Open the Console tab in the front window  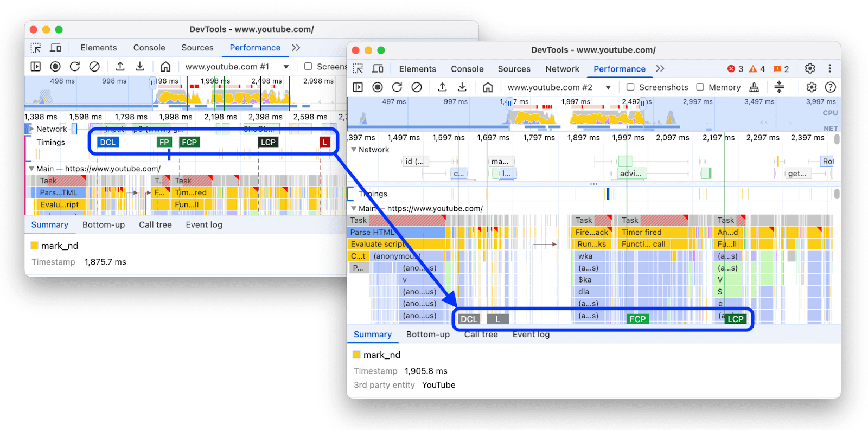[467, 69]
